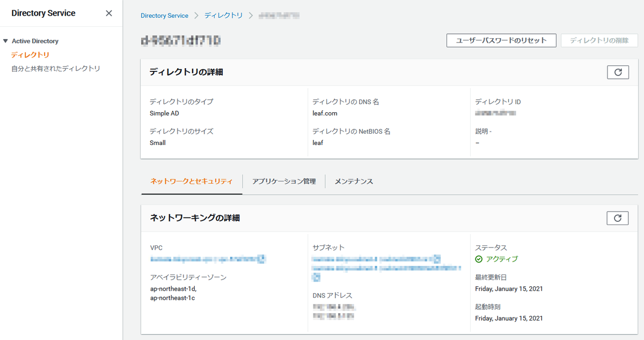644x340 pixels.
Task: Click the Active Directory section label
Action: (x=35, y=41)
